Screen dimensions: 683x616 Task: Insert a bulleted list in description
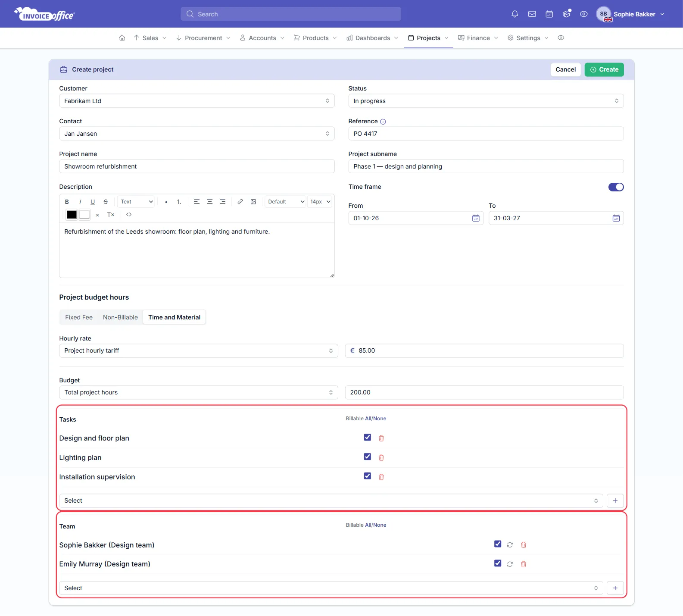pyautogui.click(x=166, y=202)
